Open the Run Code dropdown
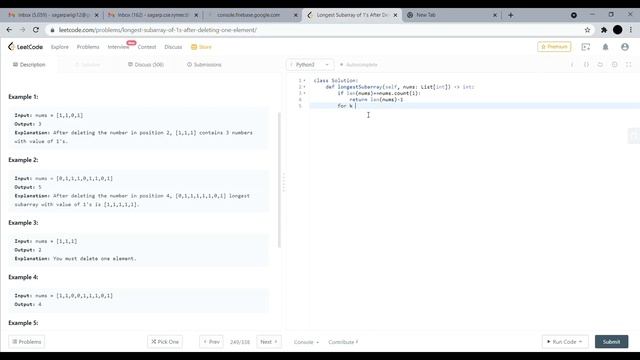 (x=564, y=342)
